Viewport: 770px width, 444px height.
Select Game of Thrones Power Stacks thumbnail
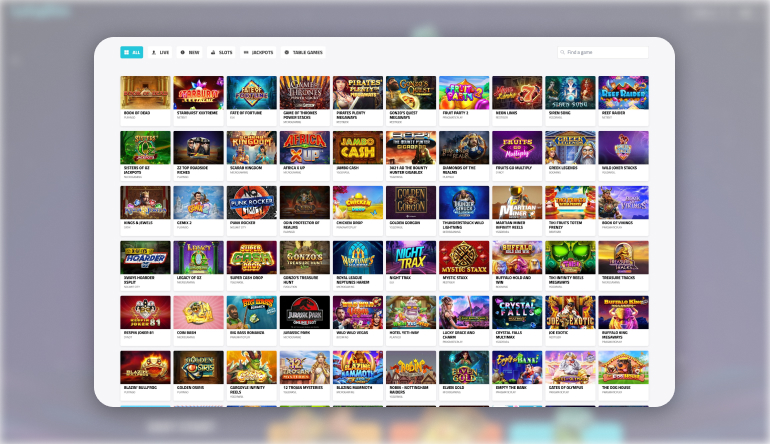pyautogui.click(x=304, y=92)
